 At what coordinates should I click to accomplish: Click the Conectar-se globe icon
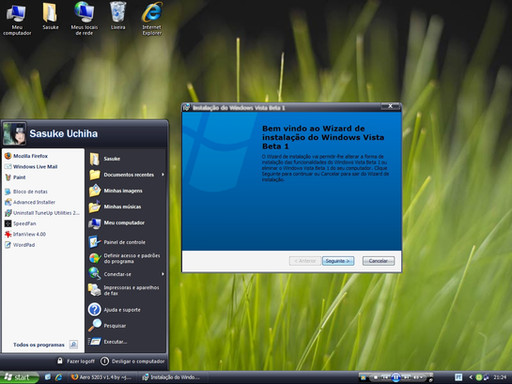(95, 274)
